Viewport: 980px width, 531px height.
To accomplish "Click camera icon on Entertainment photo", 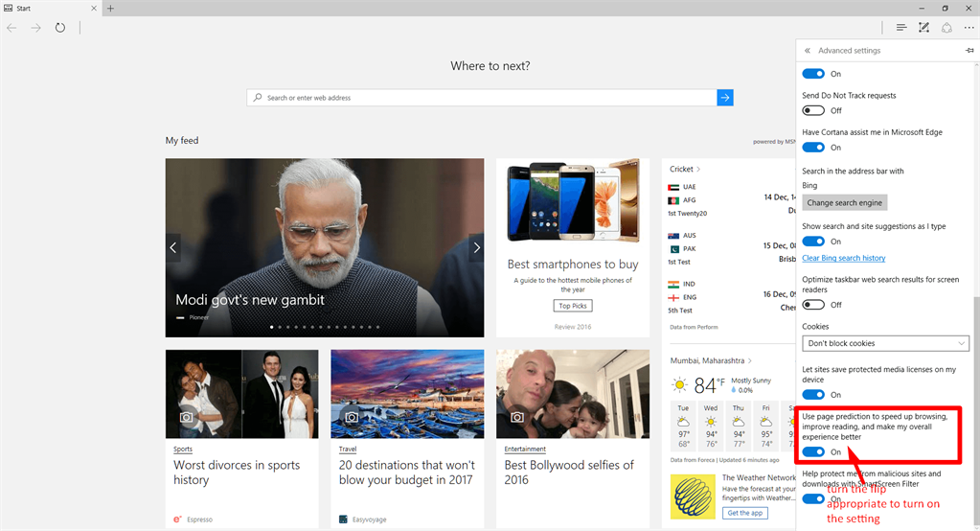I will point(517,417).
